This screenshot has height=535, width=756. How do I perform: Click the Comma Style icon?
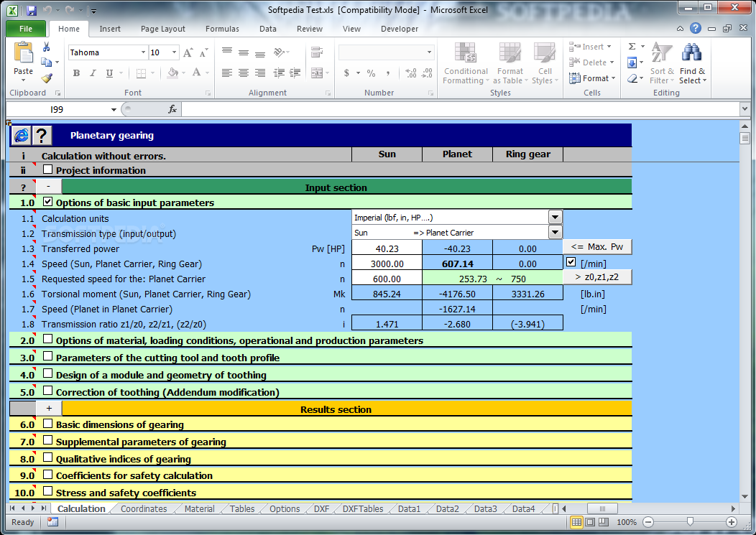tap(388, 73)
